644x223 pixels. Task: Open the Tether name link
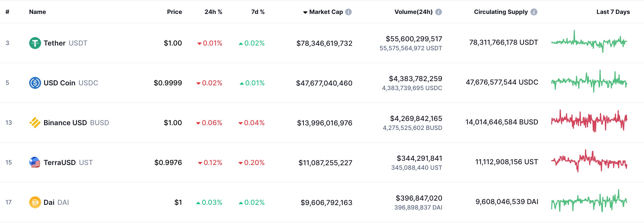click(55, 43)
